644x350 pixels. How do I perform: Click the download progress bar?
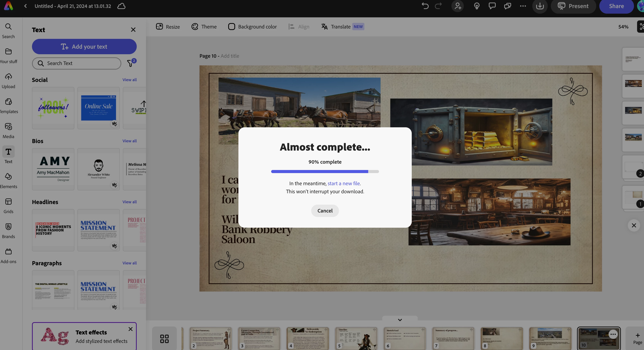[x=325, y=172]
